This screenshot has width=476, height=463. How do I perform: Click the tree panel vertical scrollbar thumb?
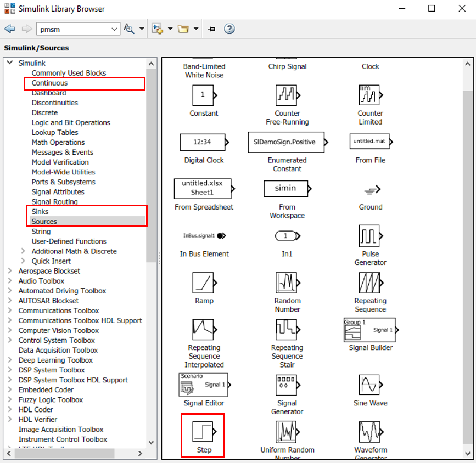151,166
